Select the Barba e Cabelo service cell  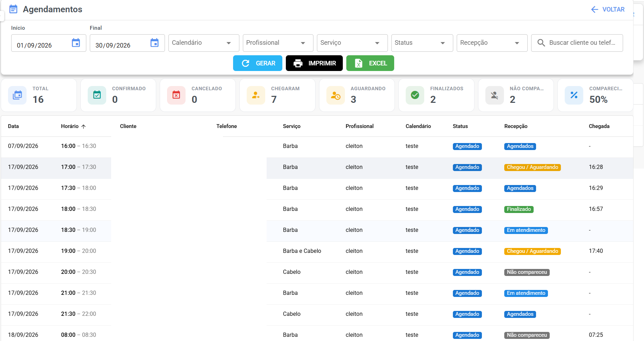[302, 251]
